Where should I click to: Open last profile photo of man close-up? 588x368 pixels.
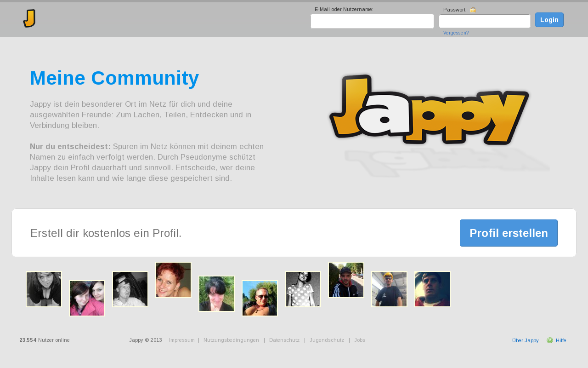[x=432, y=289]
